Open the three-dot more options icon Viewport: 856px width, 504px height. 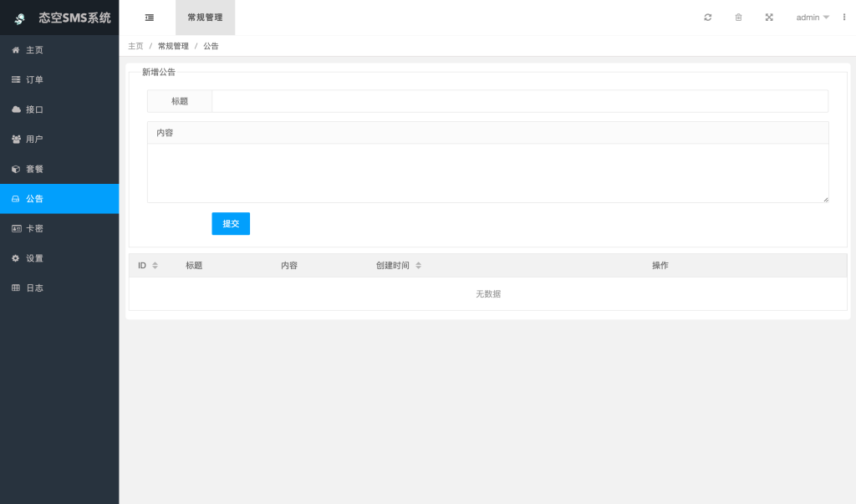point(843,18)
